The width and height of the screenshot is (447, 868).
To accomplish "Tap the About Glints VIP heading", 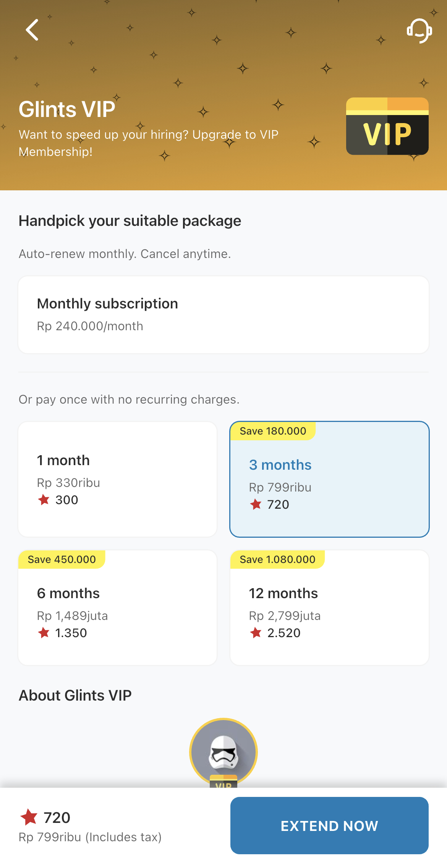I will click(75, 695).
